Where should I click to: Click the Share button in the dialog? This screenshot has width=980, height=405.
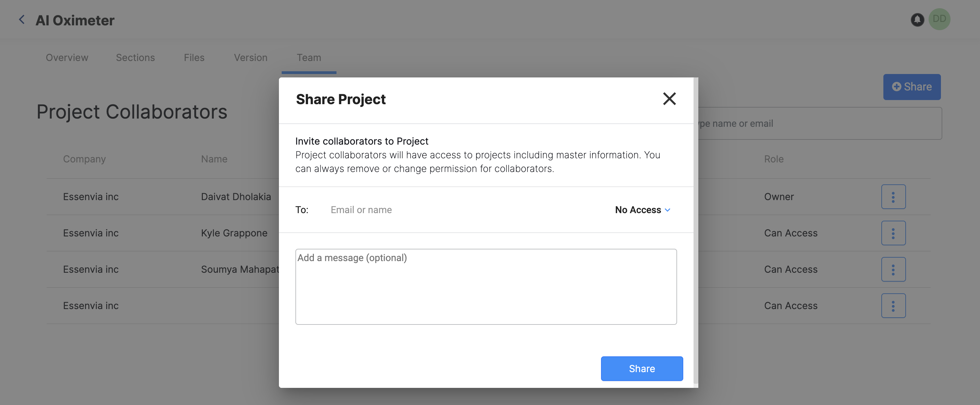[642, 368]
